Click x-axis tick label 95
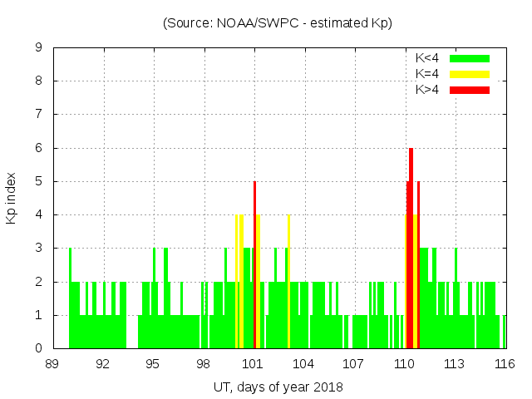The image size is (532, 399). click(x=153, y=363)
